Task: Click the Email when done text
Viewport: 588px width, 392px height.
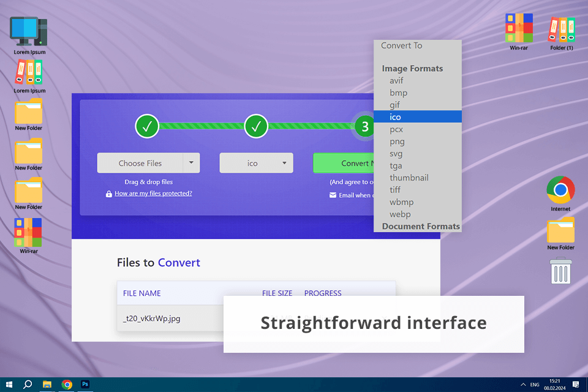Action: pyautogui.click(x=356, y=195)
